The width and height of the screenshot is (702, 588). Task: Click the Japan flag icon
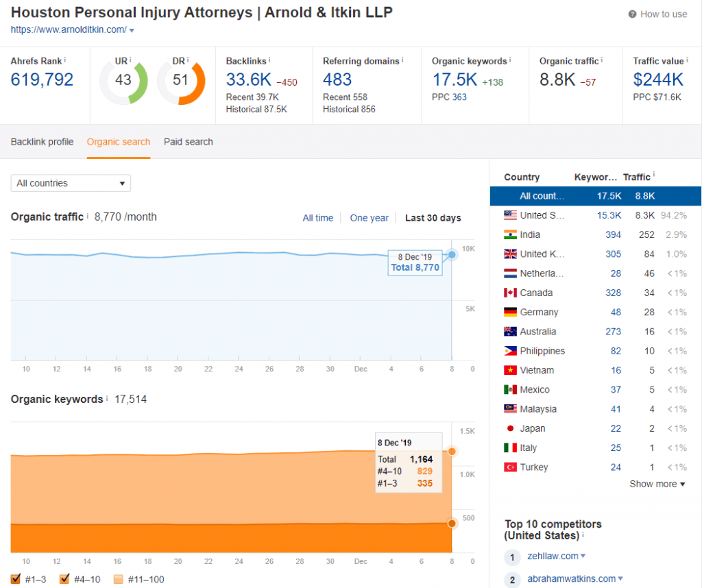click(510, 428)
